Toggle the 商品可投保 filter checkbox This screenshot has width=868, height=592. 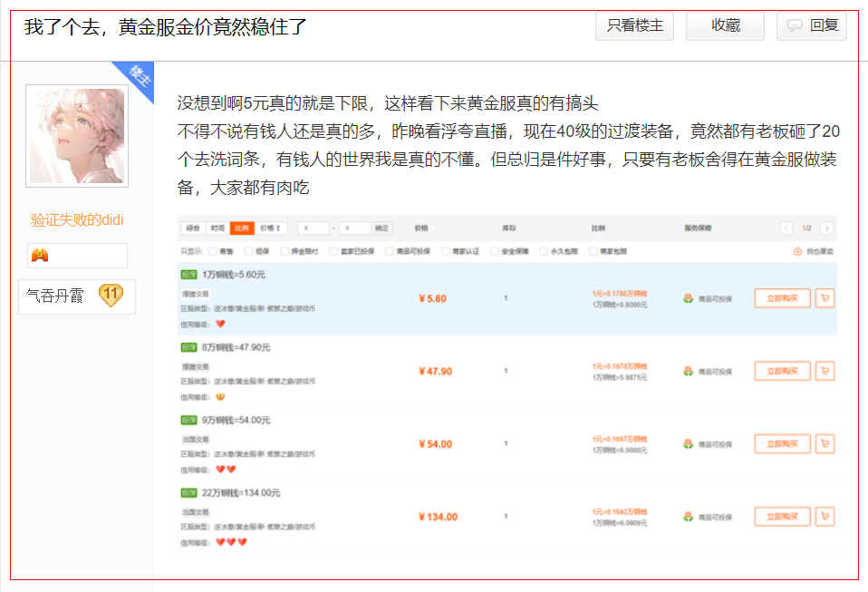click(390, 251)
